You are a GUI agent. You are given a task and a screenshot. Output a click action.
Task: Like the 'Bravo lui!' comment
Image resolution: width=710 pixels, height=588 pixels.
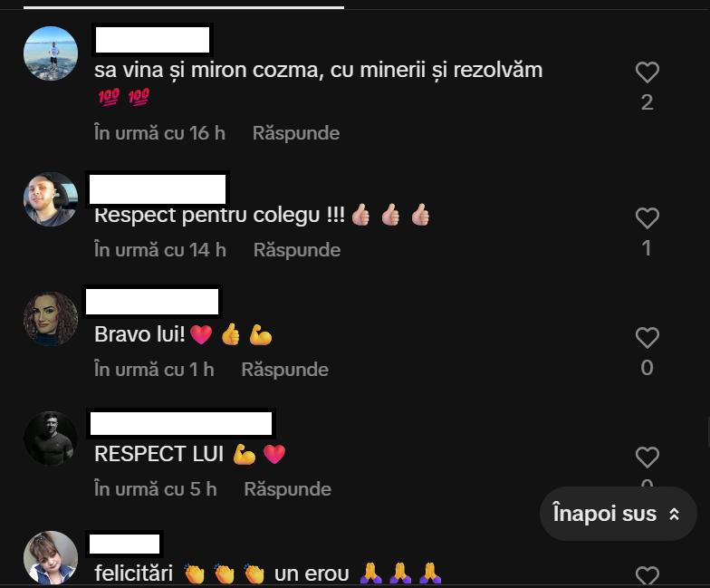tap(647, 338)
